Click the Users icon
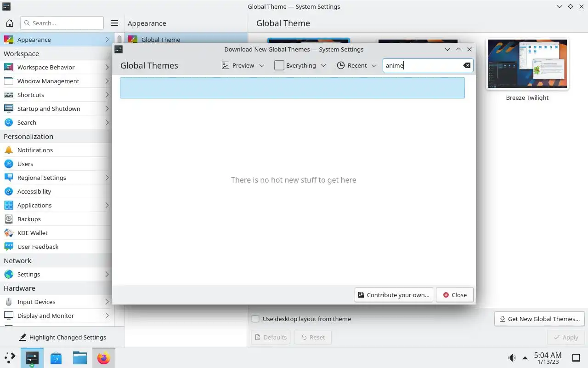This screenshot has height=368, width=588. click(x=8, y=164)
